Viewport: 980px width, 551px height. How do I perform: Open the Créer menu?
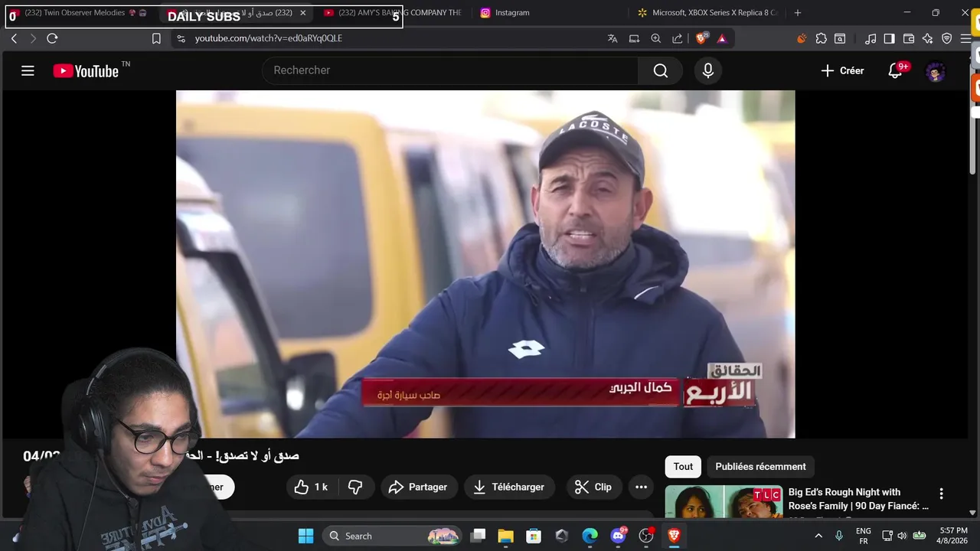(x=842, y=70)
